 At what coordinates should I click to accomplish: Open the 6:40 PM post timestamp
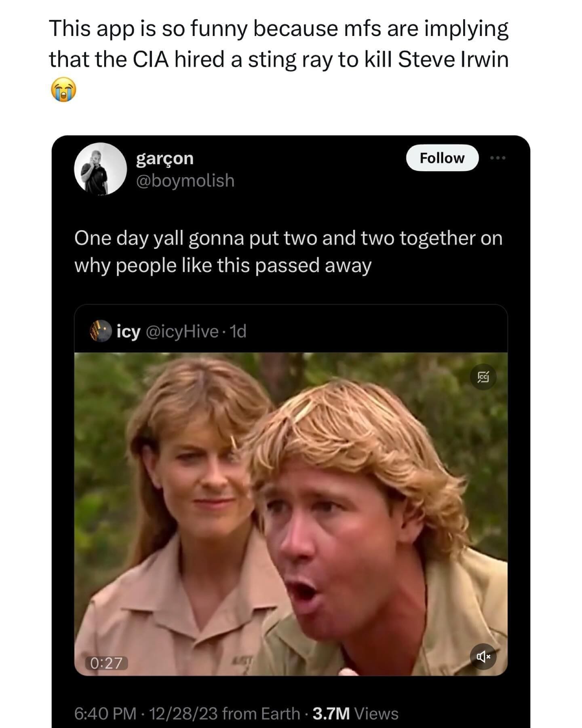tap(105, 714)
